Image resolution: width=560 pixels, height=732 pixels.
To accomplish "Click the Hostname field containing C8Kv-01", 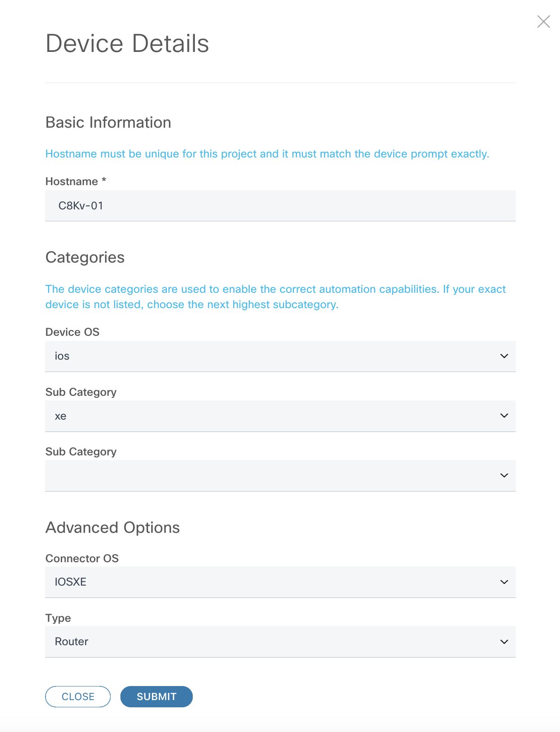I will [x=280, y=206].
